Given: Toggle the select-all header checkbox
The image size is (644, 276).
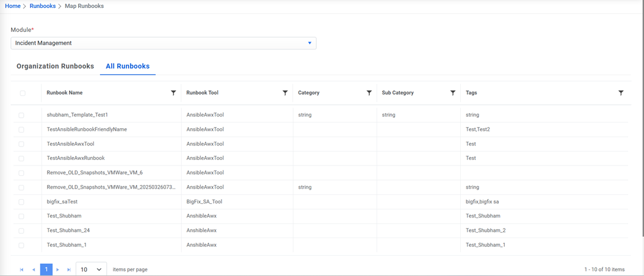Looking at the screenshot, I should [x=23, y=93].
